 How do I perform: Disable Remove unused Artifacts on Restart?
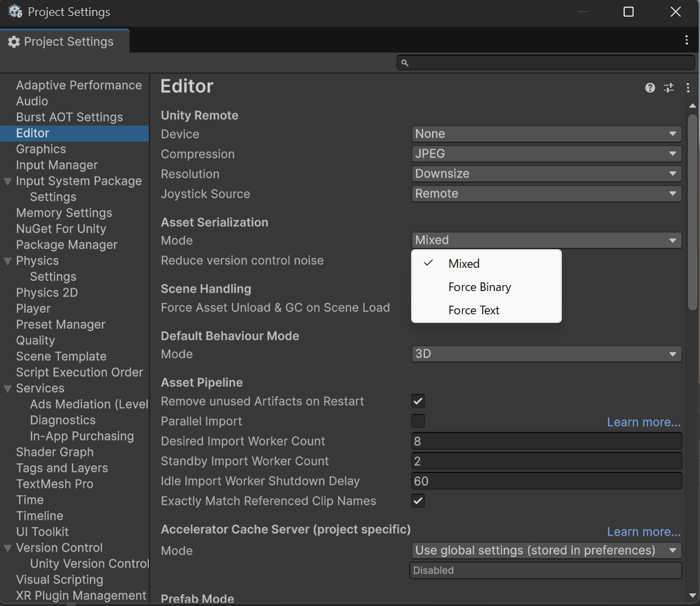coord(418,401)
